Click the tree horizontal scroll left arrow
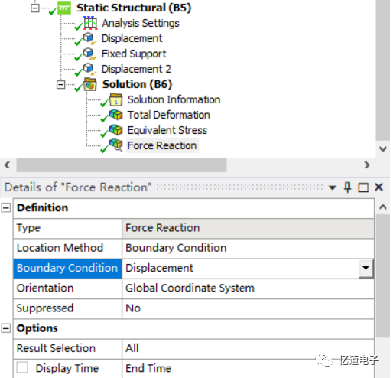 tap(7, 165)
